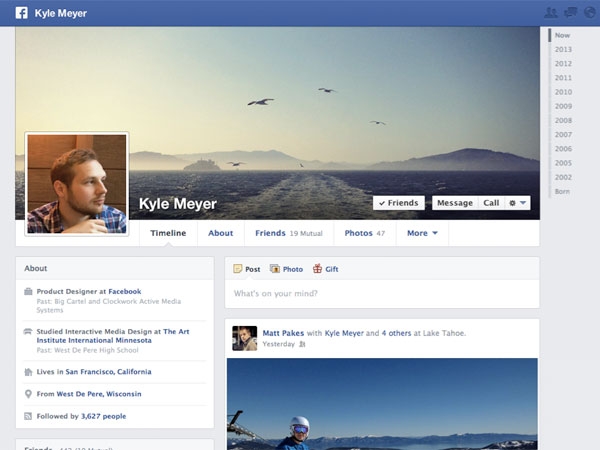
Task: Click the education icon beside Studied
Action: 28,331
